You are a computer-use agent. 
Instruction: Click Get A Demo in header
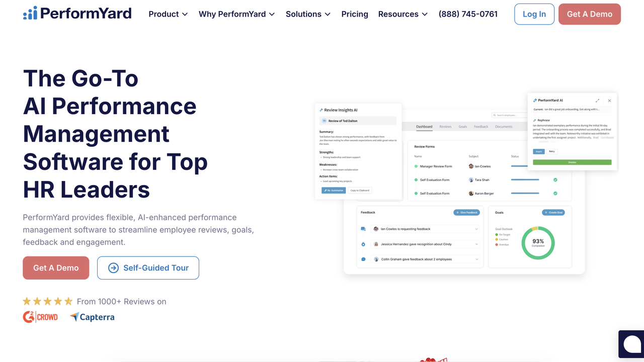pos(590,14)
